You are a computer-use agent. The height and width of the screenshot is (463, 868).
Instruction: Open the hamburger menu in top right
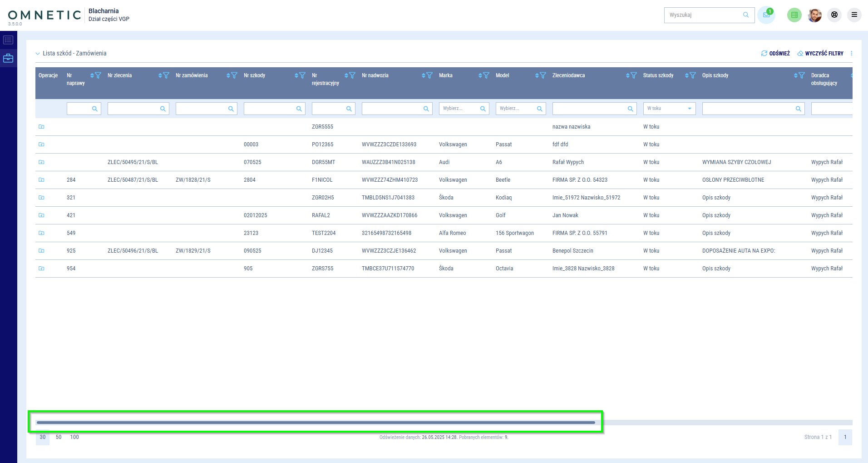point(854,15)
